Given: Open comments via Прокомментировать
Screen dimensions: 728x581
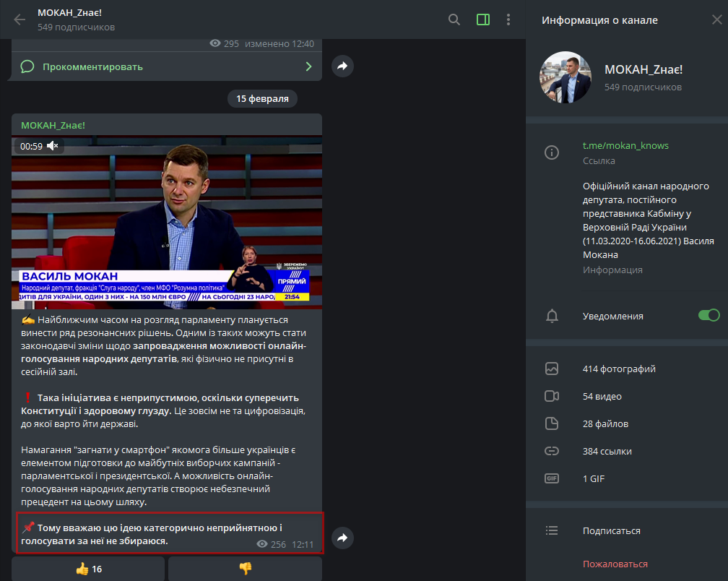Looking at the screenshot, I should point(92,66).
